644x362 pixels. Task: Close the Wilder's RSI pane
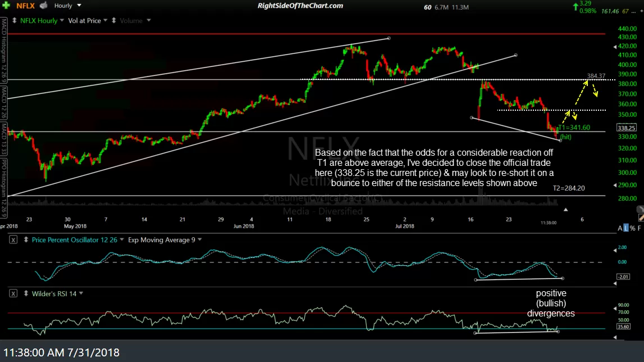13,293
